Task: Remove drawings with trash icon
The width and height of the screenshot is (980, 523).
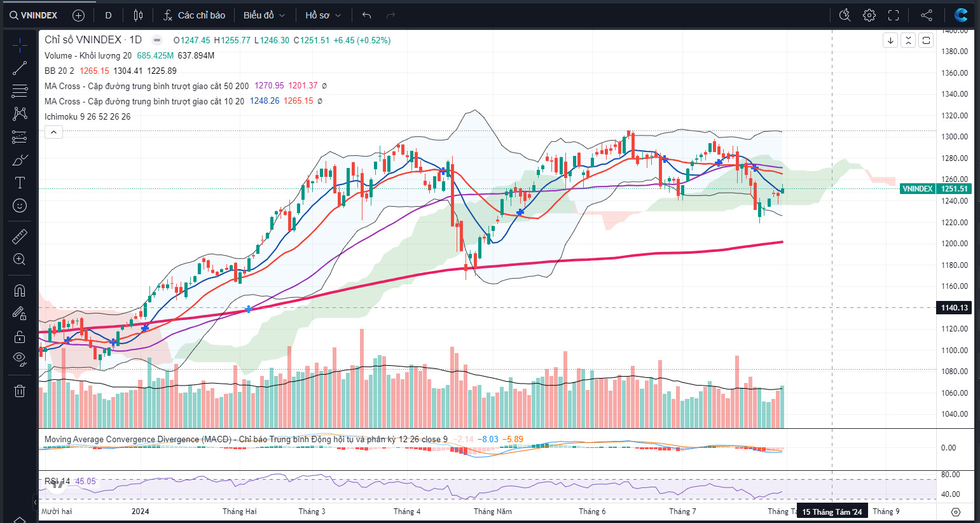Action: 20,391
